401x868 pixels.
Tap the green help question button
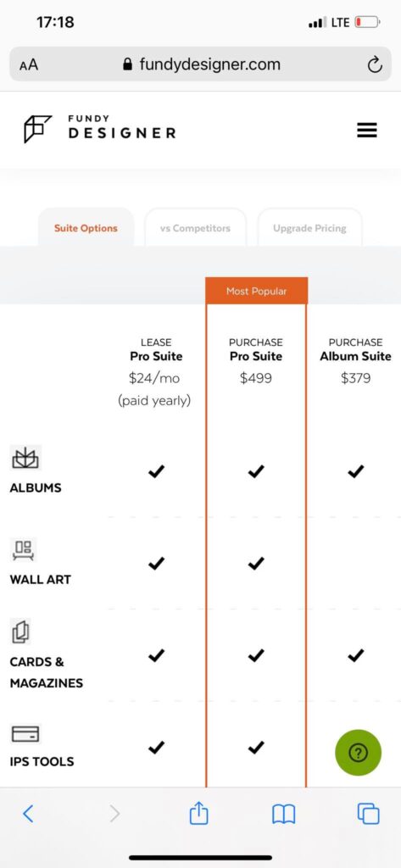[358, 753]
